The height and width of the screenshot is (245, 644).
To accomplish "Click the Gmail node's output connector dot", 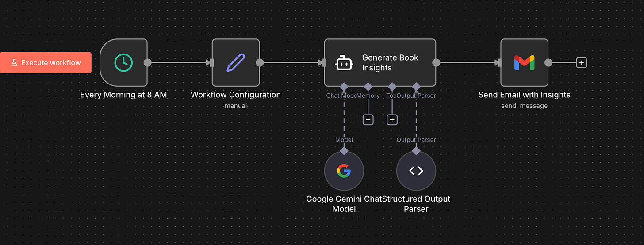I will coord(548,63).
